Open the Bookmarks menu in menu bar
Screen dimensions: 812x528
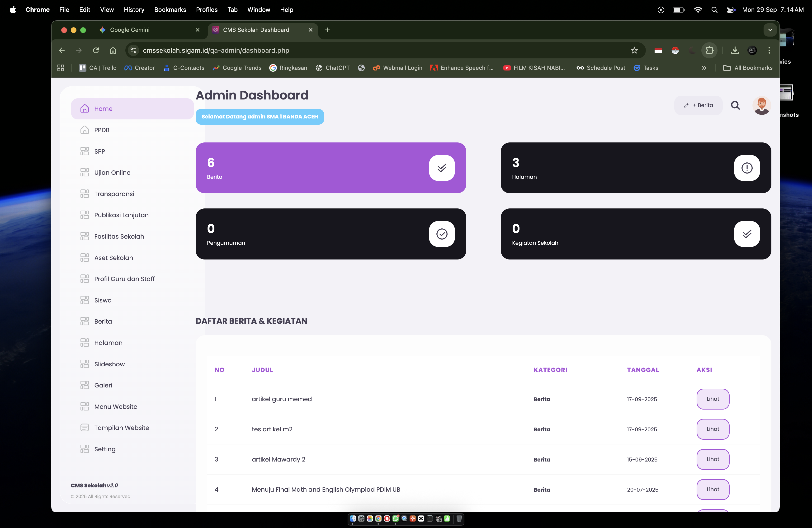(170, 10)
